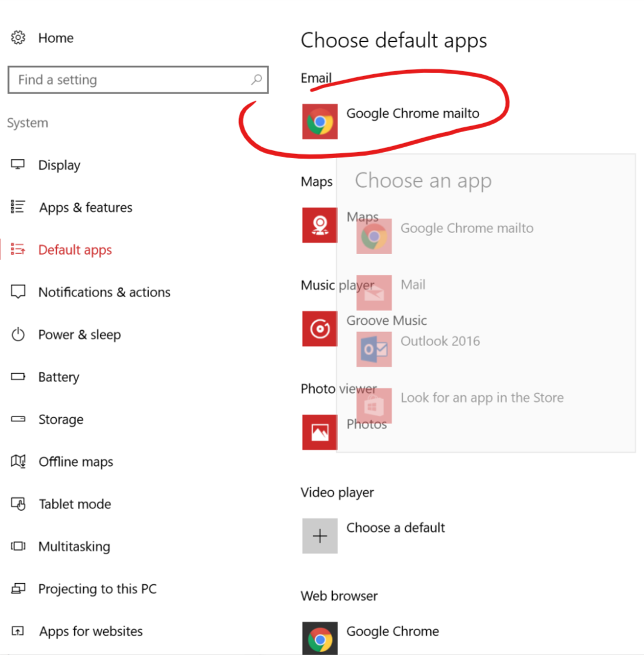Viewport: 644px width, 655px height.
Task: Change Email default Google Chrome mailto
Action: [413, 113]
